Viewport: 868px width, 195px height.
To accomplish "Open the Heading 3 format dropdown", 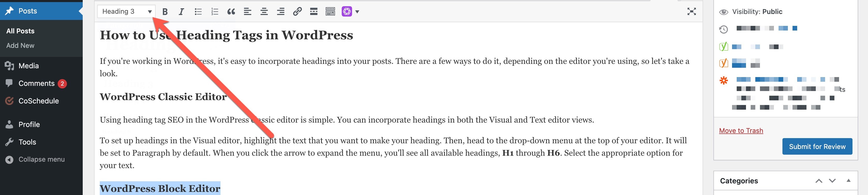I will point(126,11).
